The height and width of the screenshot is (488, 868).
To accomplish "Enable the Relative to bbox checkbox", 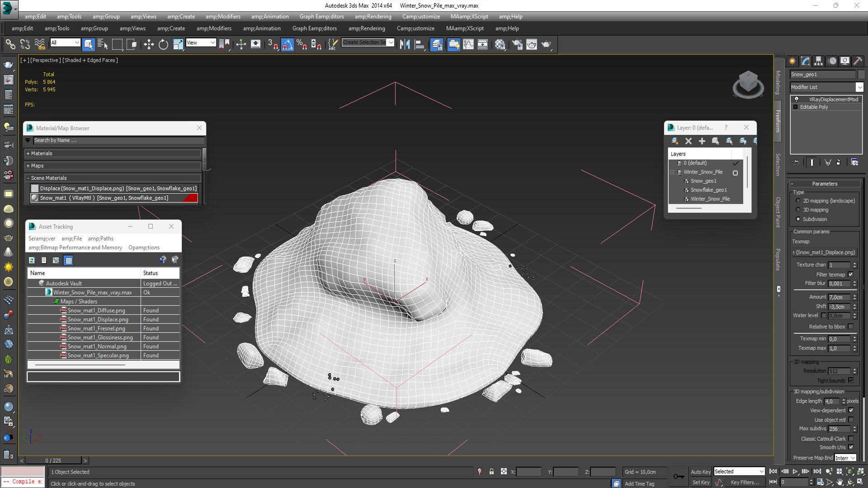I will coord(851,326).
